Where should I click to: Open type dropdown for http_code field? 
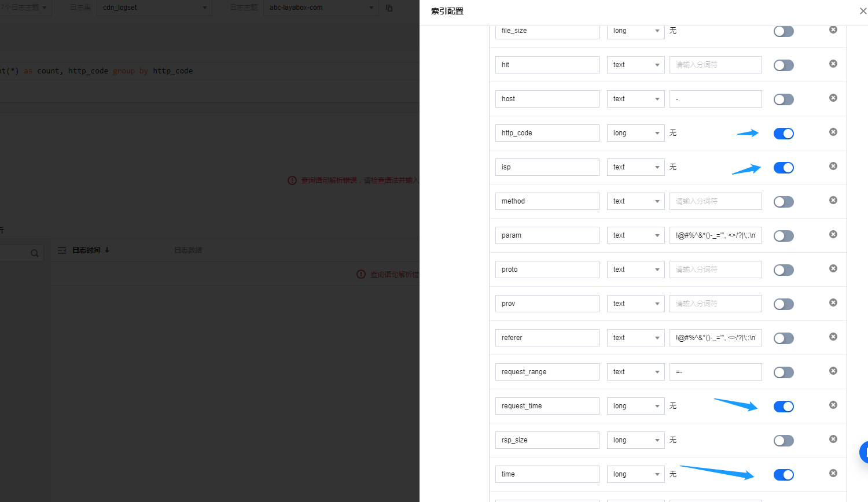(635, 133)
